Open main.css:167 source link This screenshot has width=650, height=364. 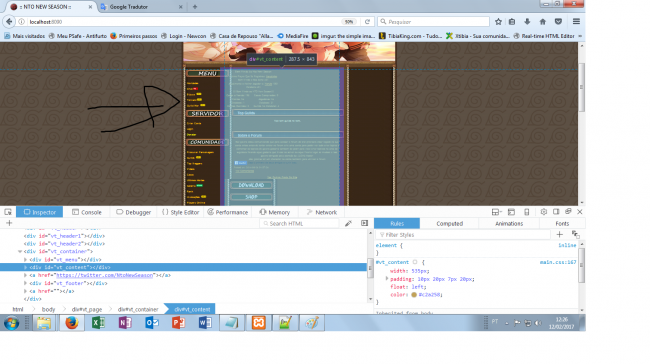click(558, 262)
